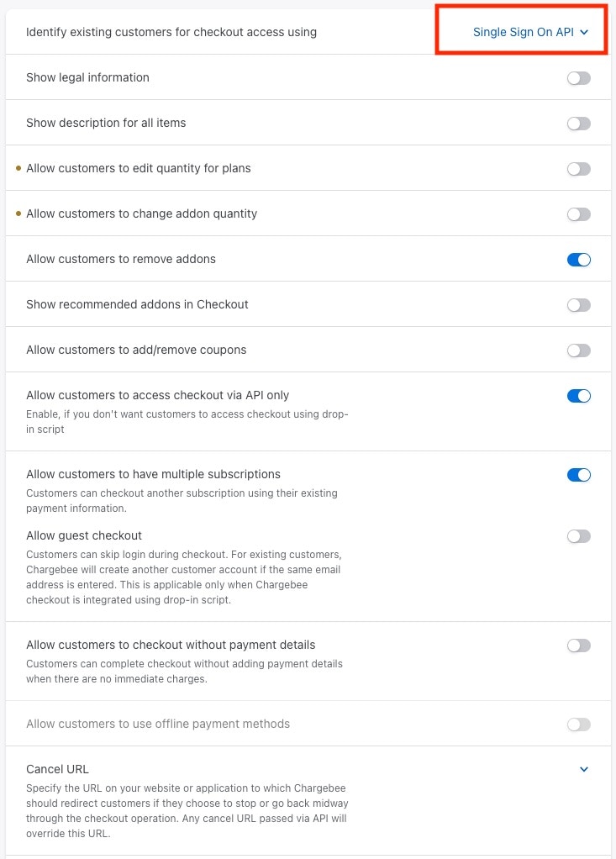Enable editing quantity for plans
Screen dimensions: 616x859
pyautogui.click(x=578, y=168)
